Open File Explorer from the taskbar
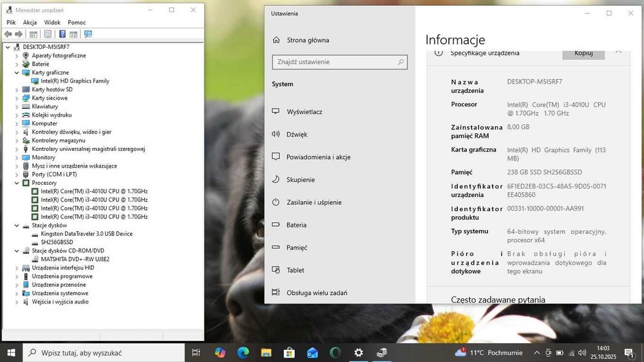 266,352
